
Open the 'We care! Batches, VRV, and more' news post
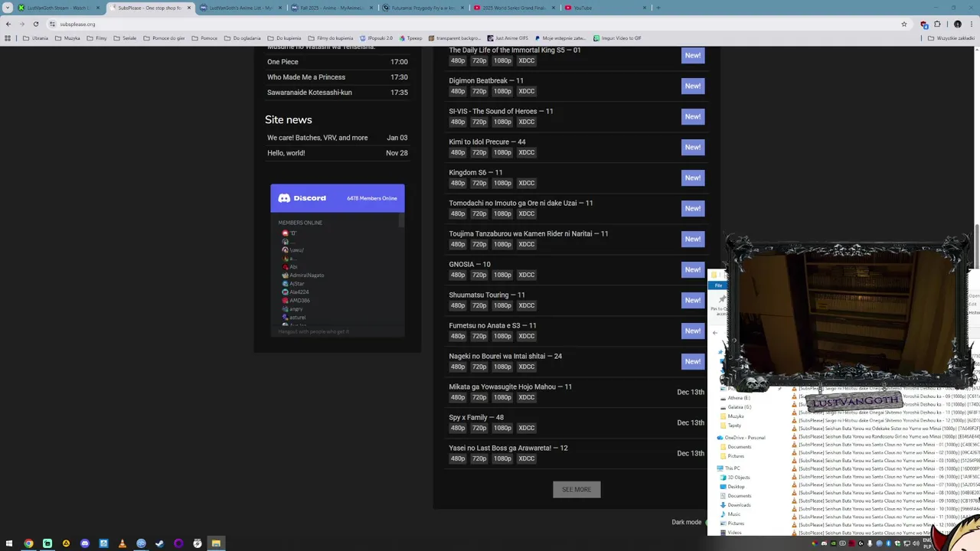click(x=317, y=138)
